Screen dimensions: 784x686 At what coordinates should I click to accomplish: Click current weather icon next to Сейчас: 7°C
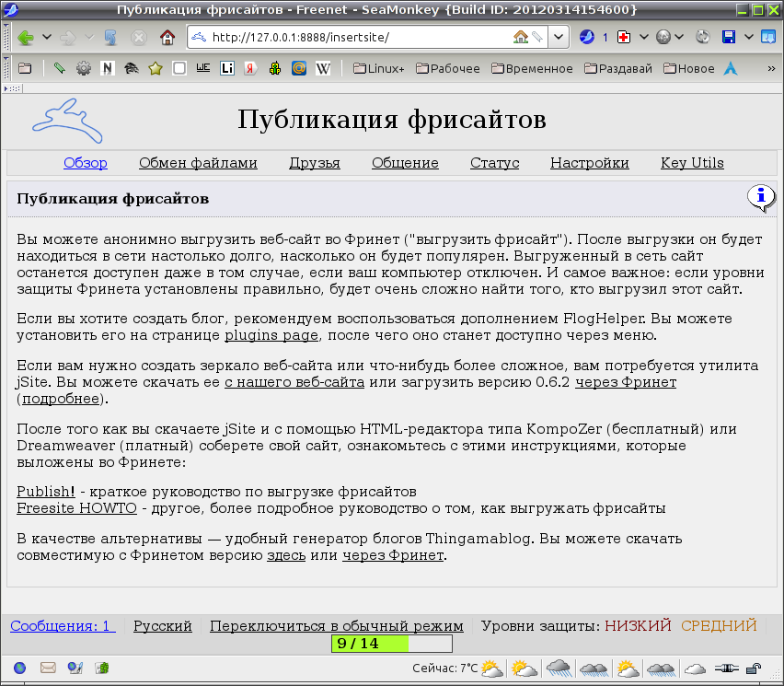pyautogui.click(x=492, y=668)
